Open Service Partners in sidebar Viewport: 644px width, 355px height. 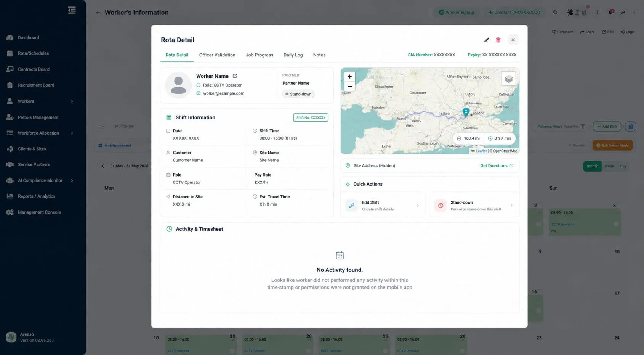[34, 164]
